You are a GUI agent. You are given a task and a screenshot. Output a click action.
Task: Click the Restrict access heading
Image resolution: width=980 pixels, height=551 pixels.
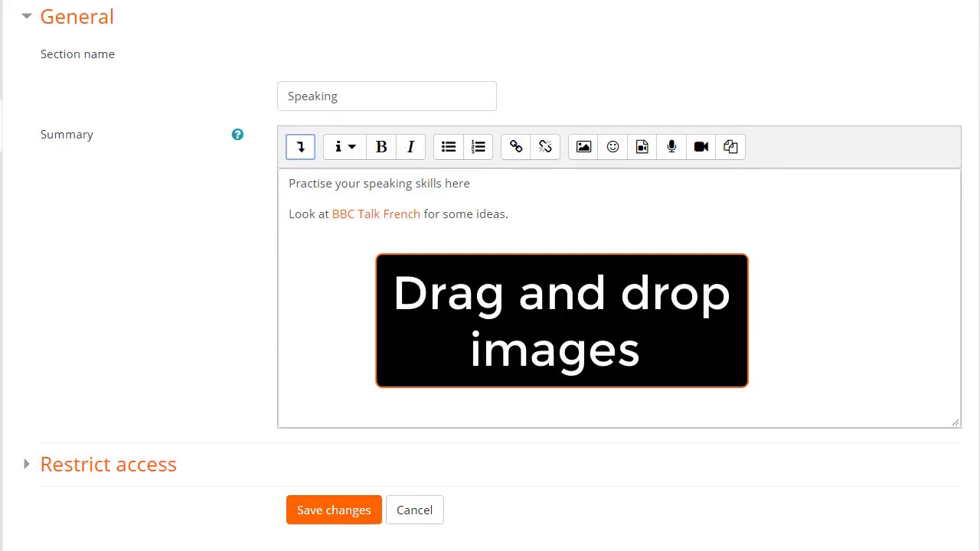pyautogui.click(x=108, y=465)
